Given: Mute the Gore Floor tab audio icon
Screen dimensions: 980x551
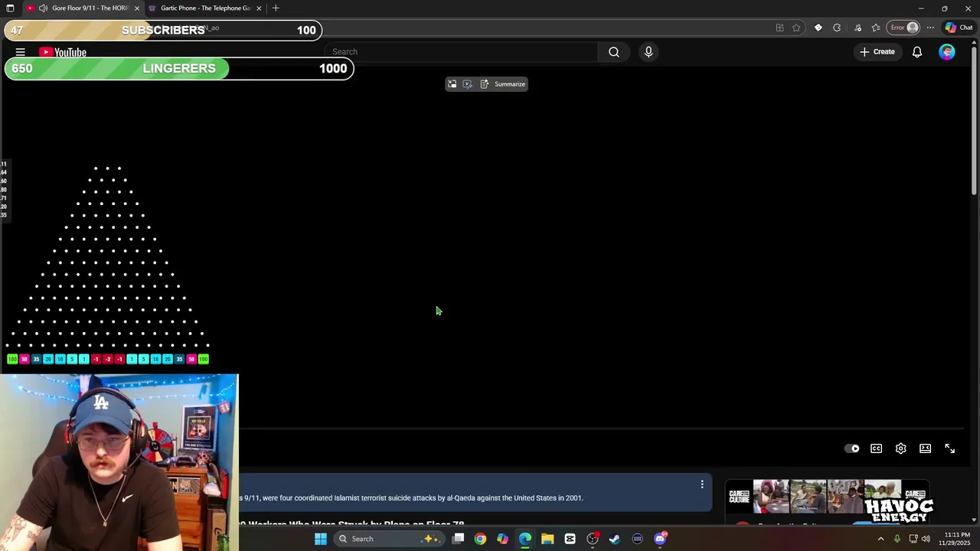Looking at the screenshot, I should pyautogui.click(x=43, y=8).
